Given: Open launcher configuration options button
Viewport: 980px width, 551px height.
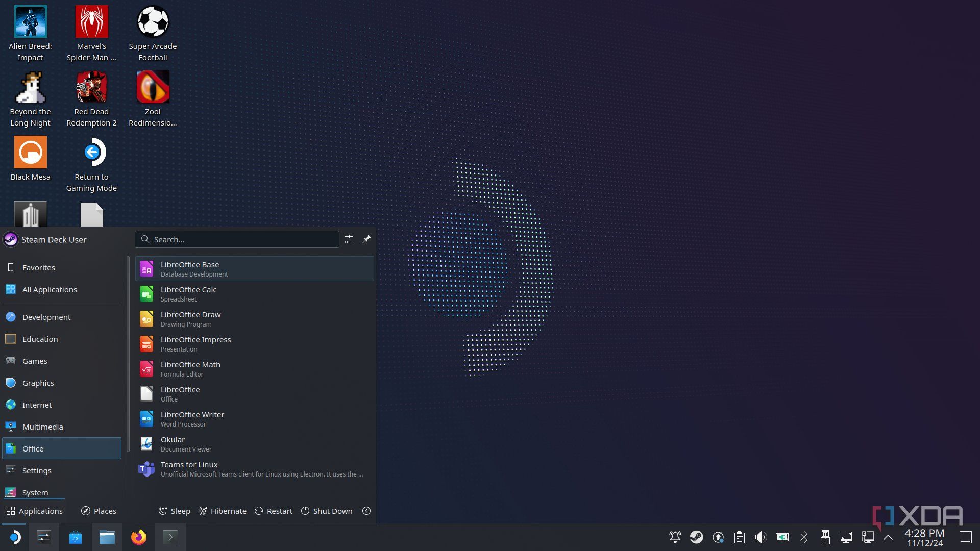Looking at the screenshot, I should point(349,239).
